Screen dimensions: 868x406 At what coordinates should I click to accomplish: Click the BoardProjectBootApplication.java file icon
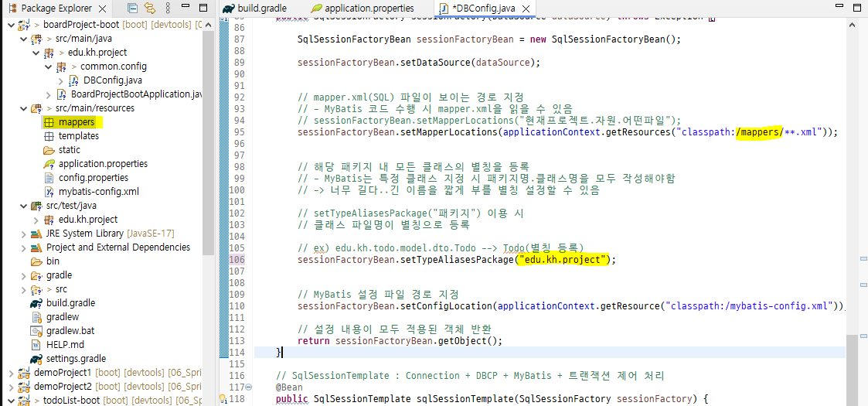tap(61, 94)
